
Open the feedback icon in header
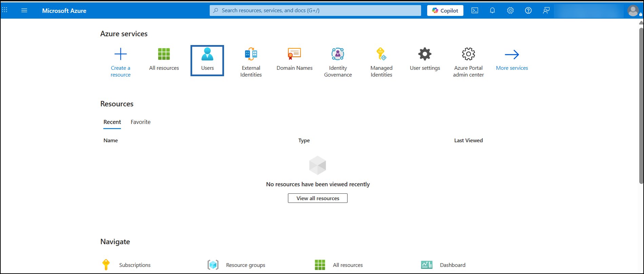click(x=546, y=10)
